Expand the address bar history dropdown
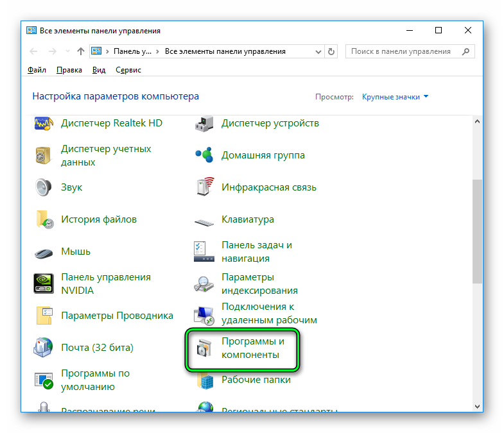This screenshot has width=504, height=433. 319,51
